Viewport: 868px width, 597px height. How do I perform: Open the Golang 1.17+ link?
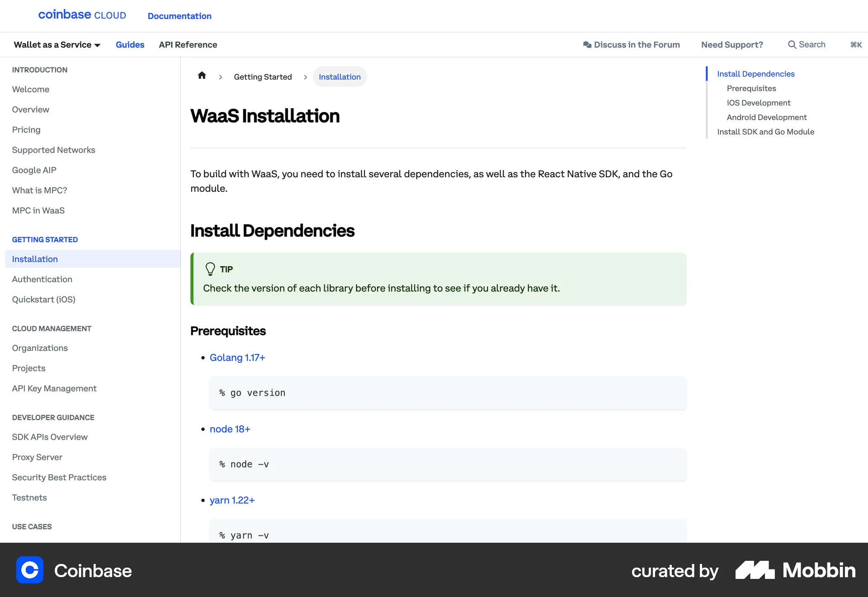pos(237,357)
